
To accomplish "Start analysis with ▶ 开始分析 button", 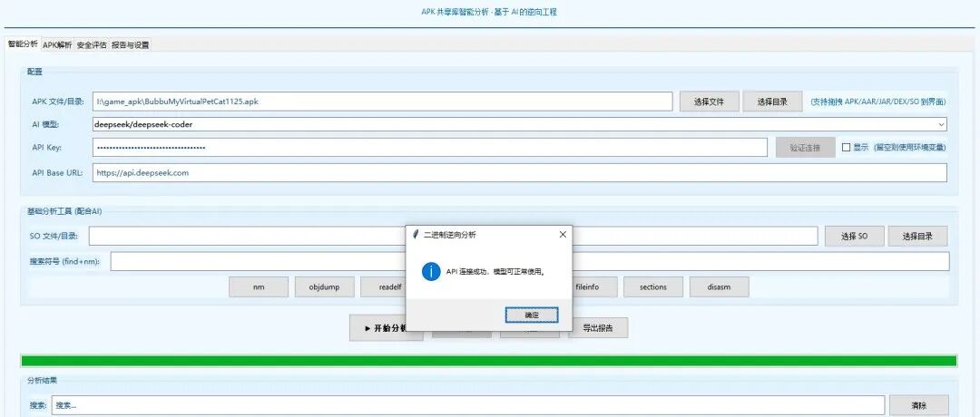I will coord(378,328).
